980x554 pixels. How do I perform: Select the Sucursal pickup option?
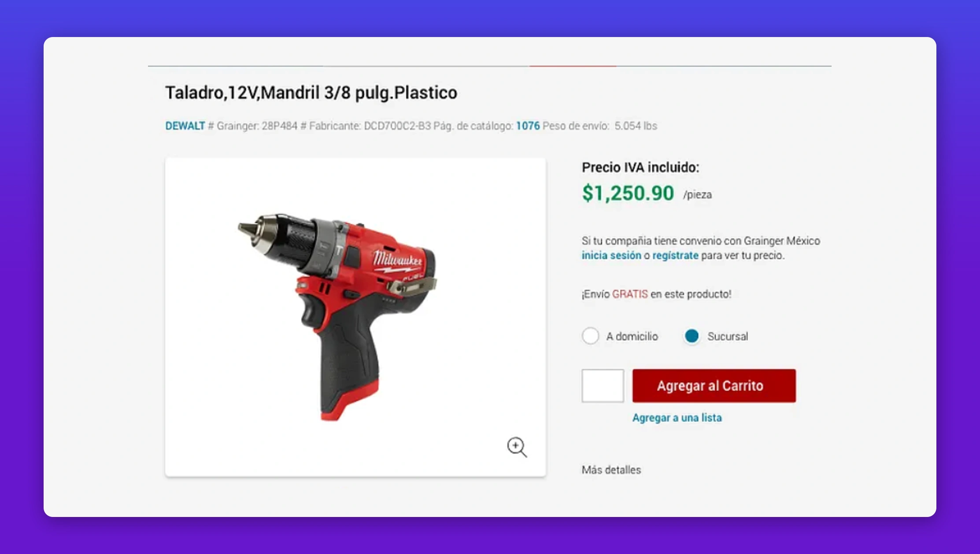tap(692, 336)
